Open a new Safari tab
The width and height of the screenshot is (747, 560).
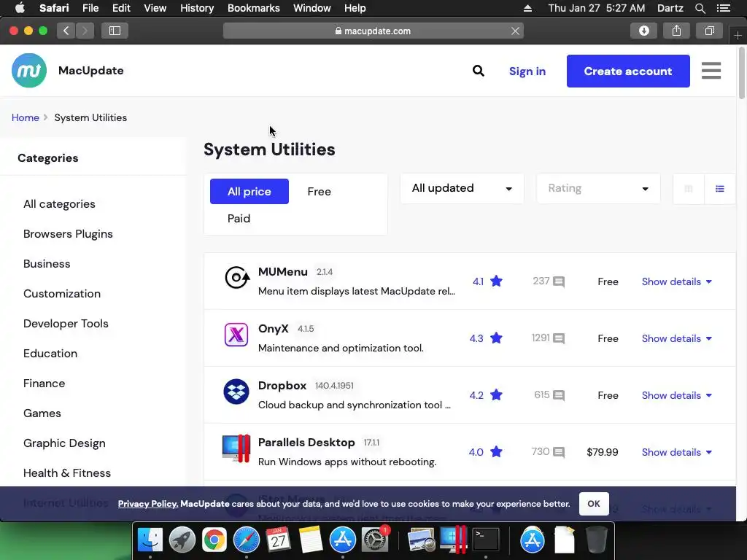738,35
